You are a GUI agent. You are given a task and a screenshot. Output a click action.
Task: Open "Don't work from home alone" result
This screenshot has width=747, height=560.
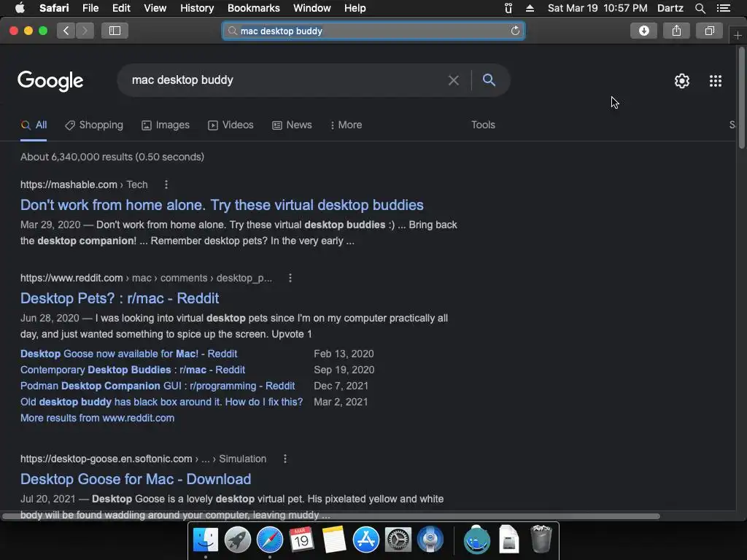point(222,205)
